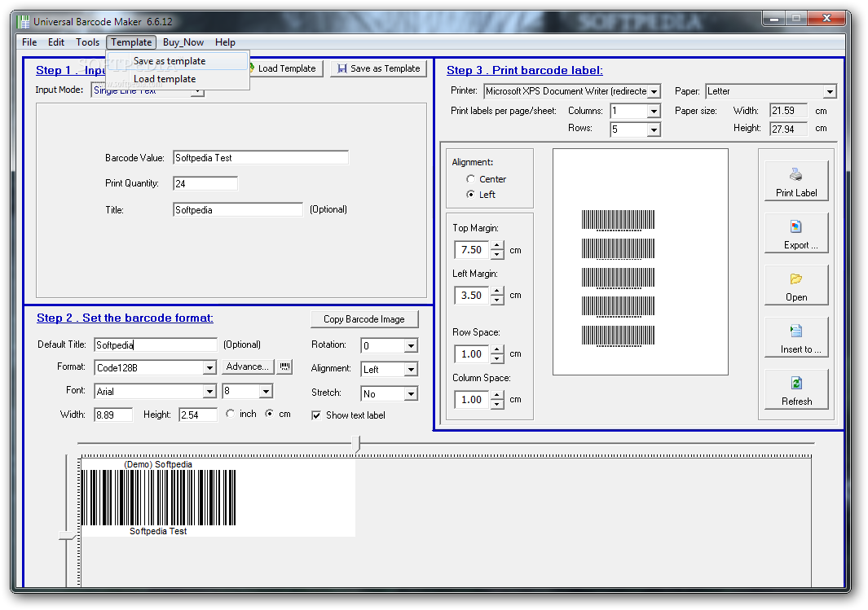Open the Buy_Now menu
Screen dimensions: 868x610
coord(183,42)
